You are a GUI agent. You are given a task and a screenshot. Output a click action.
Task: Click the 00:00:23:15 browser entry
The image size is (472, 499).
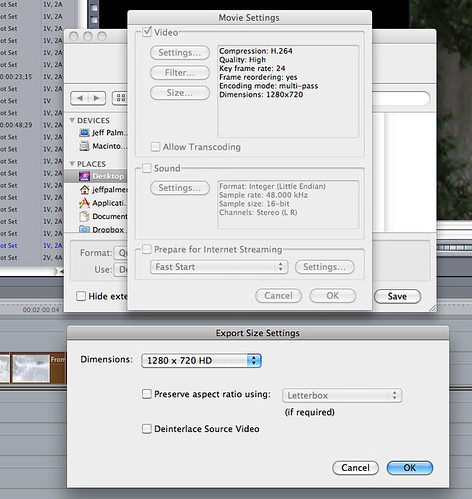pos(16,77)
